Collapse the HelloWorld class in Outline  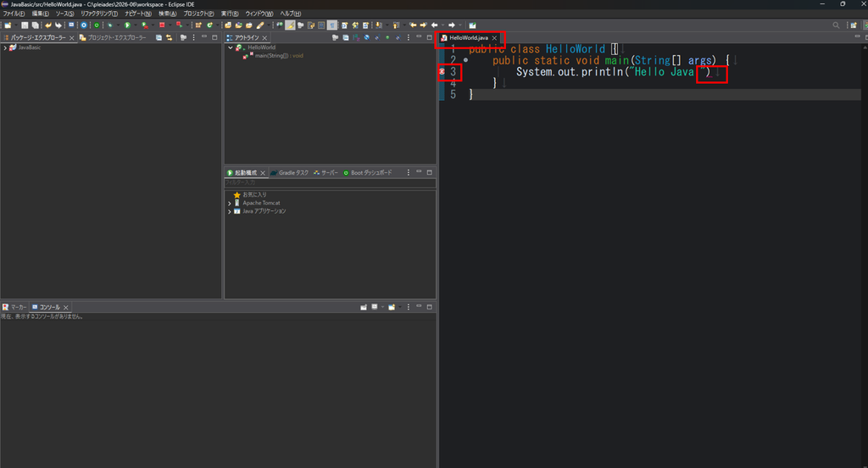tap(231, 47)
